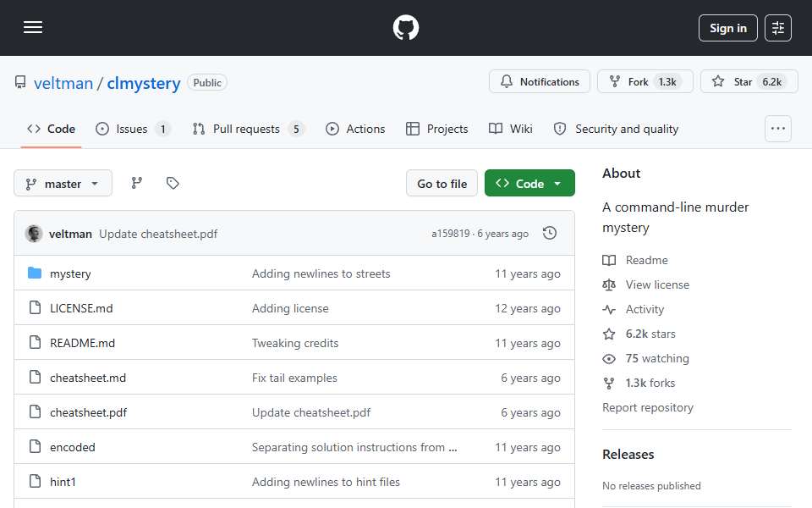
Task: Open appearance settings icon next to Sign in
Action: pyautogui.click(x=778, y=28)
